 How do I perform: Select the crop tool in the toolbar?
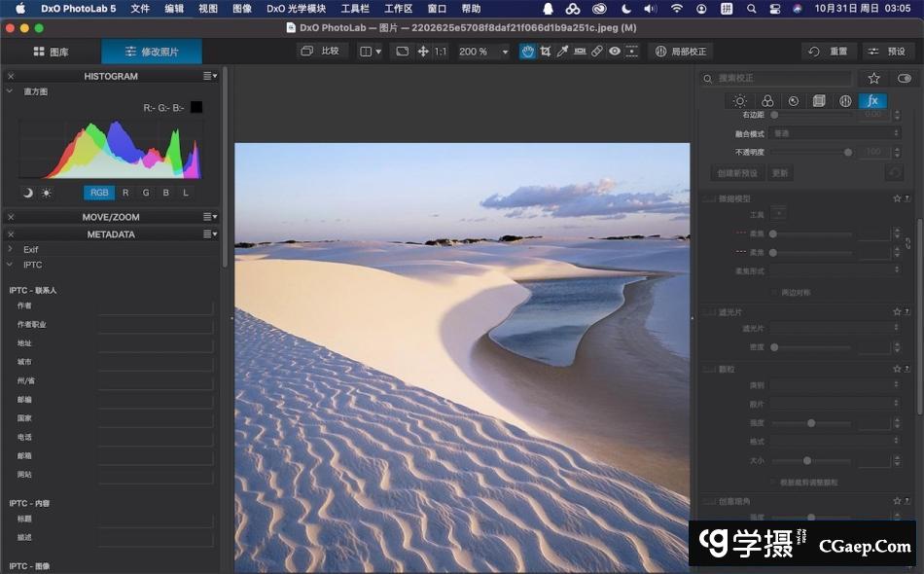pyautogui.click(x=545, y=52)
